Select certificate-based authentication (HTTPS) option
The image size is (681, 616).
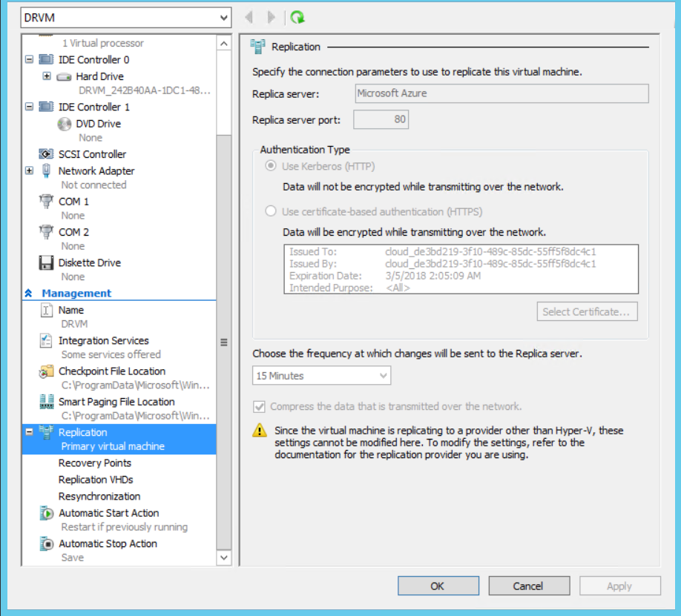pos(271,212)
